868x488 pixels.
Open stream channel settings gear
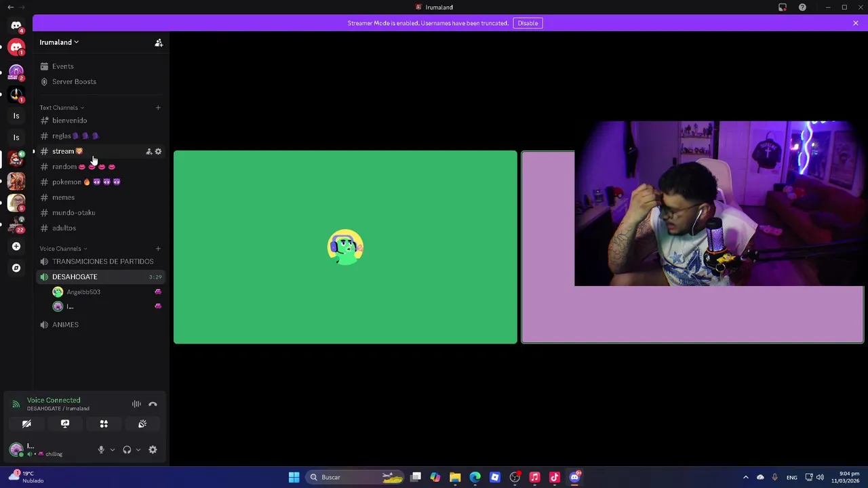(158, 151)
